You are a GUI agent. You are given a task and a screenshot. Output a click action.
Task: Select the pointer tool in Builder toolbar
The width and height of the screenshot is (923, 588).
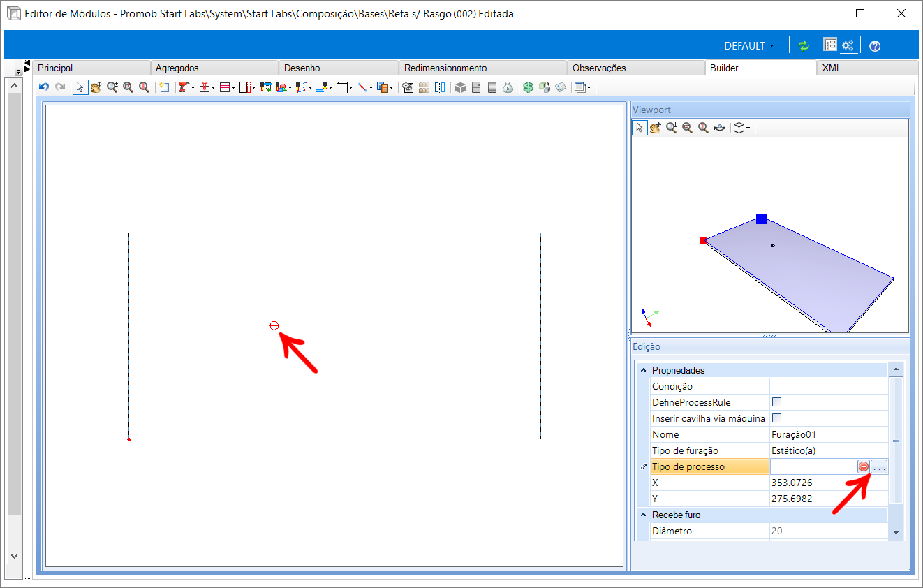click(80, 87)
